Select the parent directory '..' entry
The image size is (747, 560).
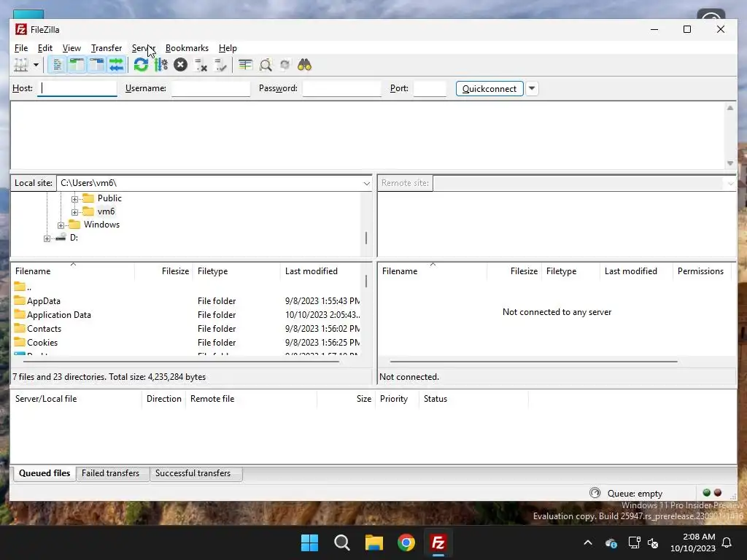pyautogui.click(x=186, y=287)
